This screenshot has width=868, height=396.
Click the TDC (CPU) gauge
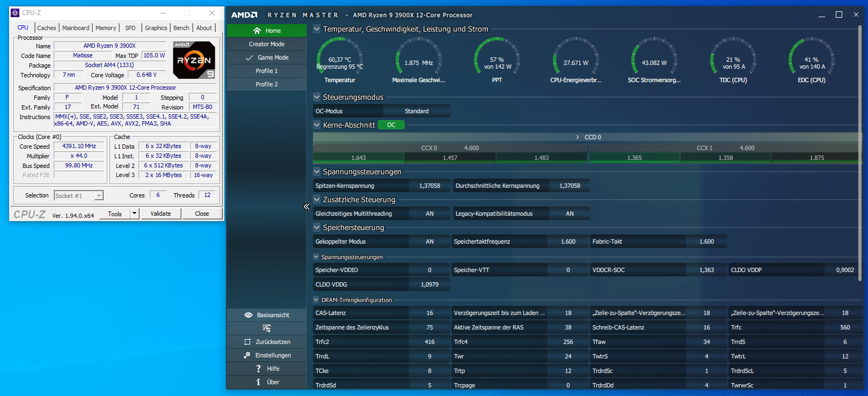[733, 56]
